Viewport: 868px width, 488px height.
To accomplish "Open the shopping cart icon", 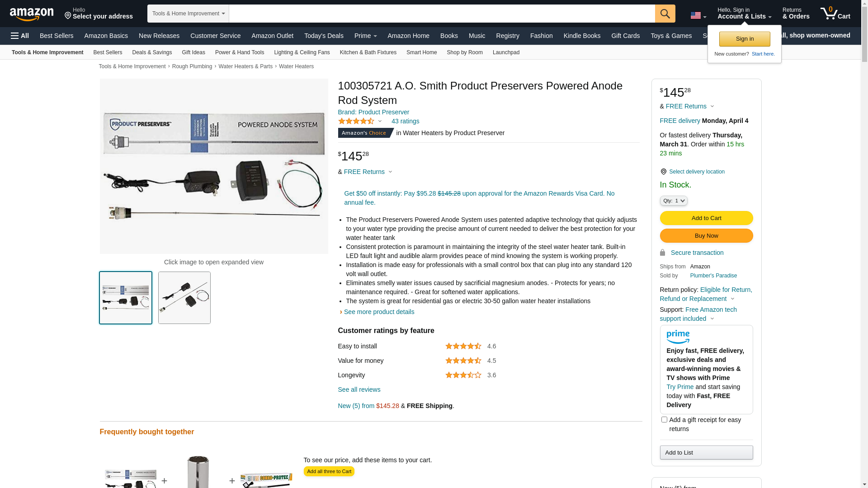I will (835, 14).
